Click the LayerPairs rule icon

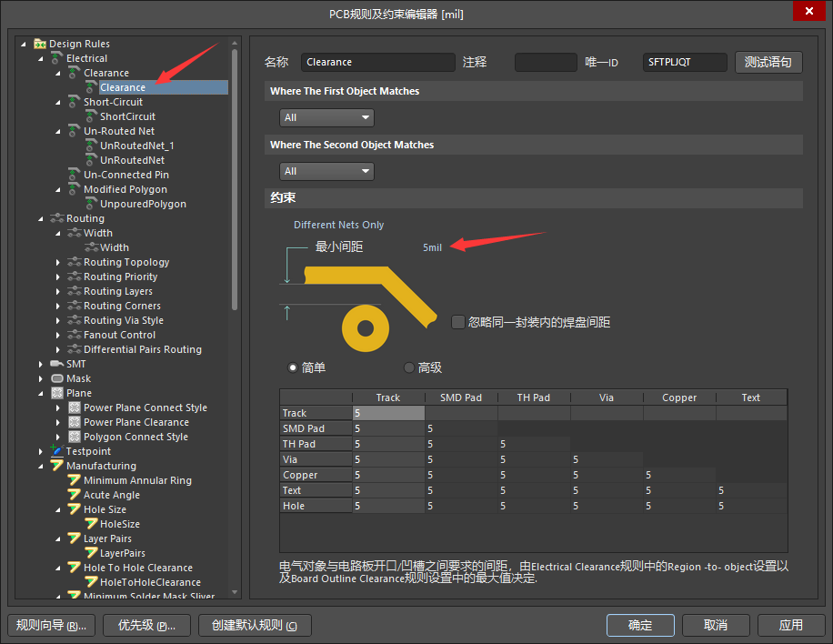click(x=91, y=553)
